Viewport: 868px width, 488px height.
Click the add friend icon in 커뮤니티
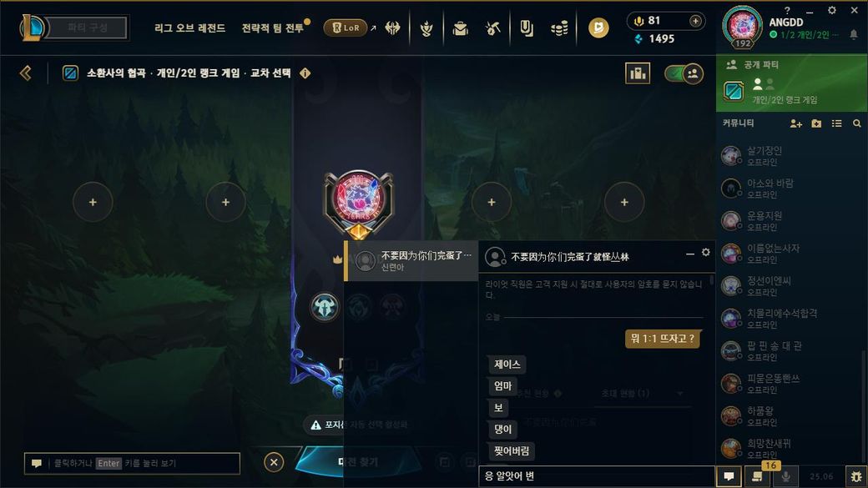795,123
